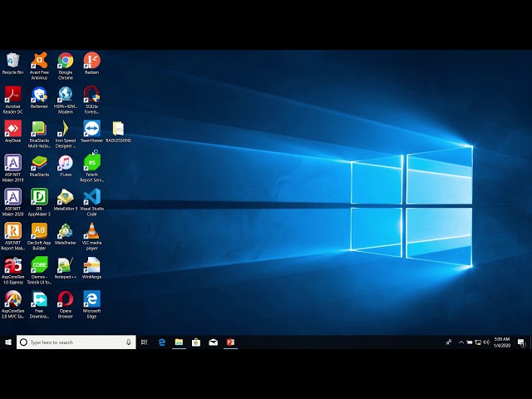This screenshot has width=532, height=399.
Task: Open the Mail app on taskbar
Action: click(x=213, y=342)
